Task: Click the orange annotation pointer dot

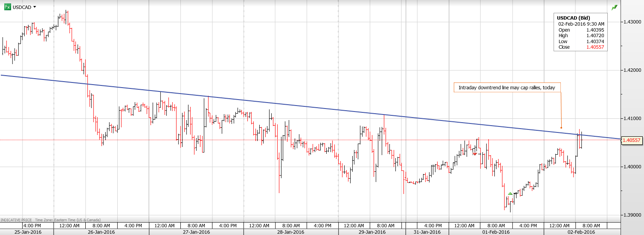Action: click(561, 127)
